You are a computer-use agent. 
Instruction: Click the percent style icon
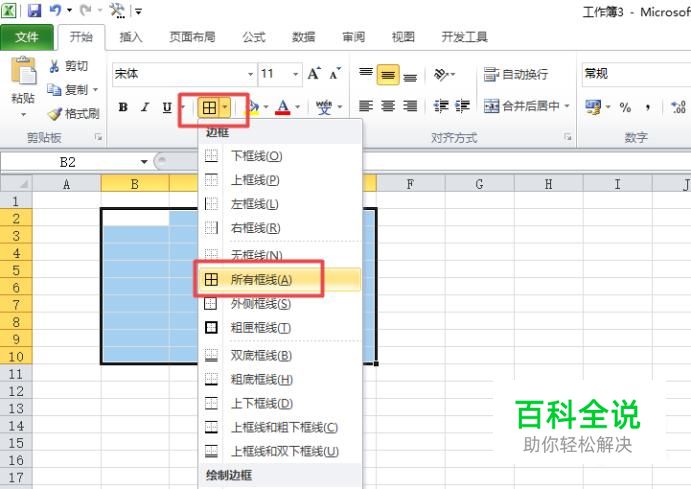coord(625,107)
